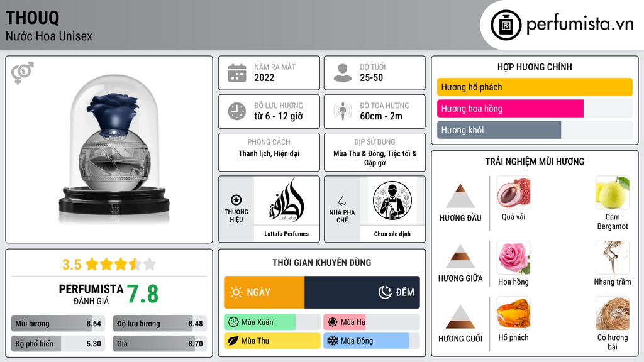This screenshot has width=644, height=362.
Task: Click the 60cm - 2m sillage value
Action: tap(381, 116)
